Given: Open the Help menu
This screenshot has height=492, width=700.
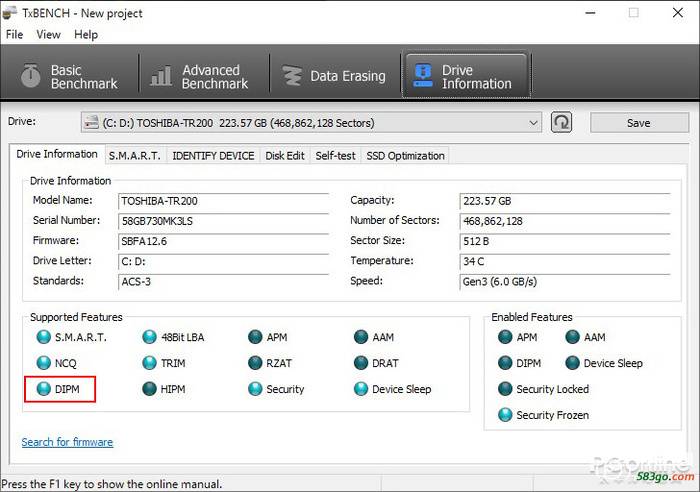Looking at the screenshot, I should (86, 34).
